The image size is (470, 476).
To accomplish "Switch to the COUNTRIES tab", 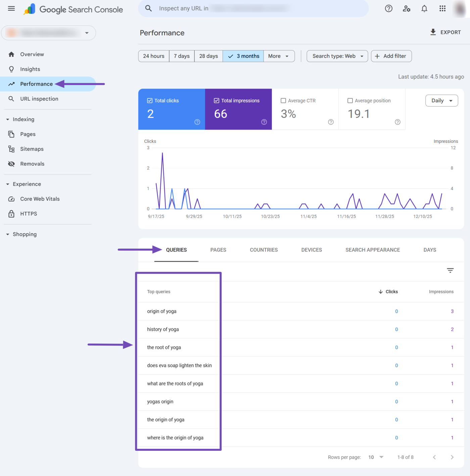I will tap(264, 250).
